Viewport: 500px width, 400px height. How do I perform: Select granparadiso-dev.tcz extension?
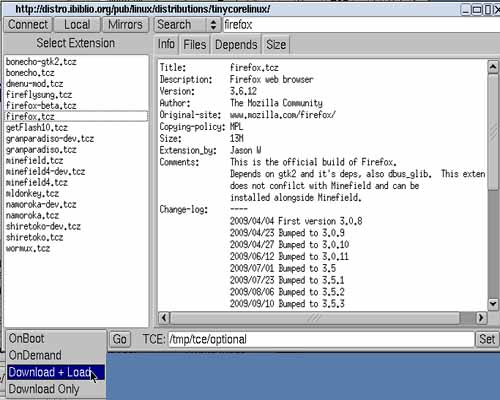[76, 139]
